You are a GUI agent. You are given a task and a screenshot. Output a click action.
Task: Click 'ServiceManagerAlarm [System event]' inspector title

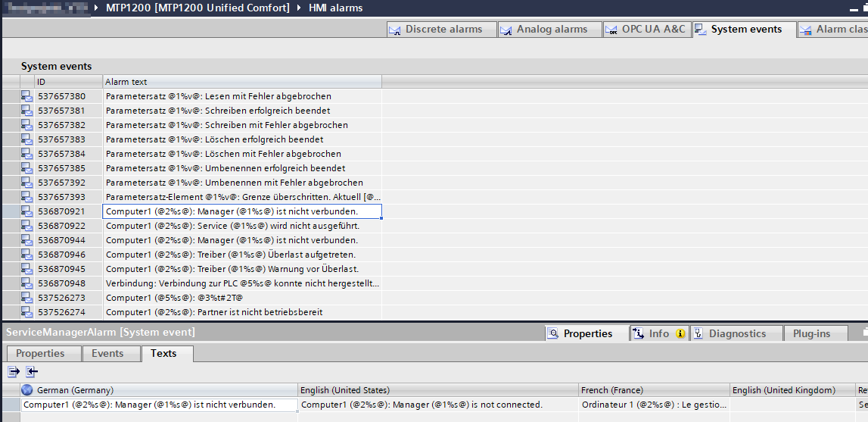click(100, 332)
